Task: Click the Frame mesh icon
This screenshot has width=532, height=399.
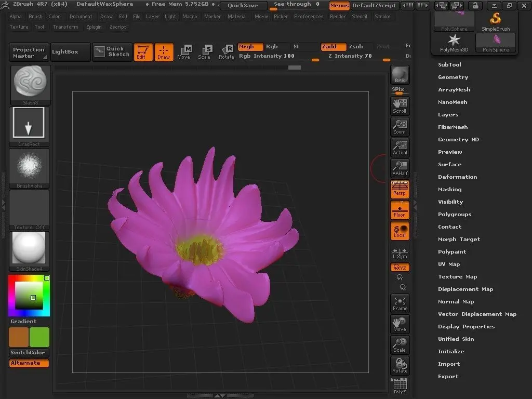Action: 400,303
